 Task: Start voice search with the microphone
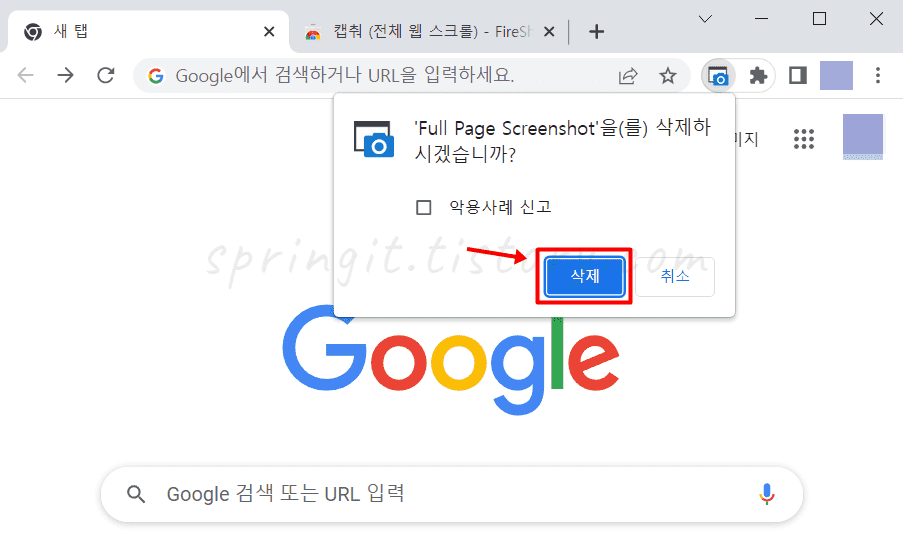767,494
